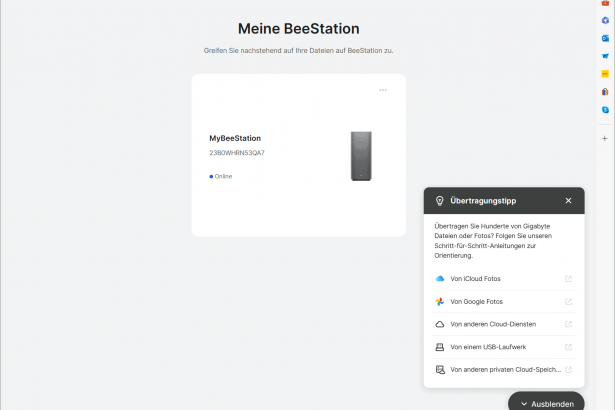Click the Google Fotos pinwheel icon

[440, 301]
